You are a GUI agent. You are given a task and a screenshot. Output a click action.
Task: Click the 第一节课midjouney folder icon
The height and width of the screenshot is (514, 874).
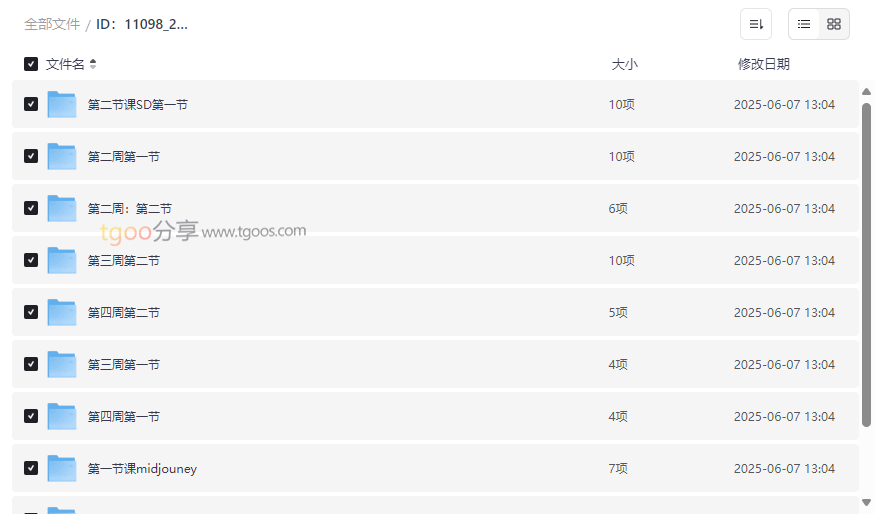click(62, 468)
